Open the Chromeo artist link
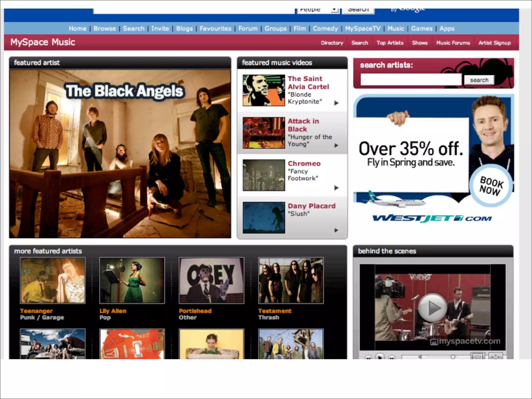Viewport: 532px width, 399px height. pos(304,163)
